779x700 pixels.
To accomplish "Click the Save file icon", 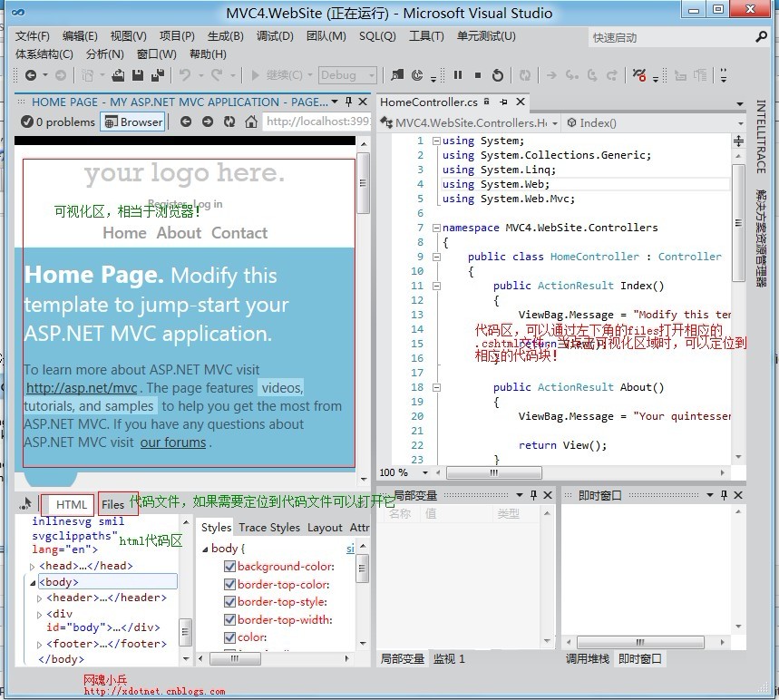I will tap(138, 75).
